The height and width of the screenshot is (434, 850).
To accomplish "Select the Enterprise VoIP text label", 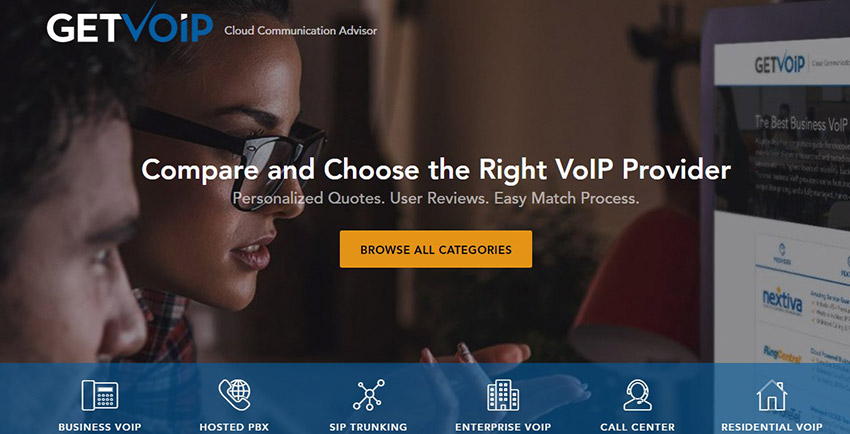I will point(503,427).
